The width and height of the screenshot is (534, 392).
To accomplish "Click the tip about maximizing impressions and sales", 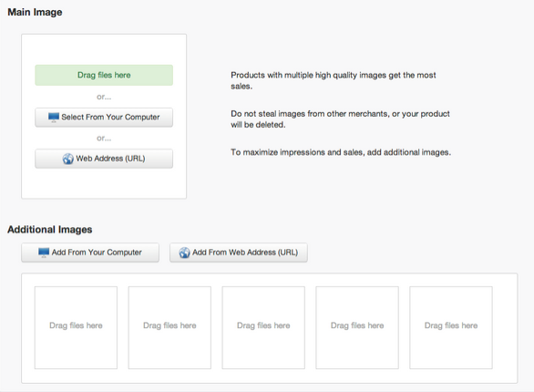I will (x=341, y=152).
